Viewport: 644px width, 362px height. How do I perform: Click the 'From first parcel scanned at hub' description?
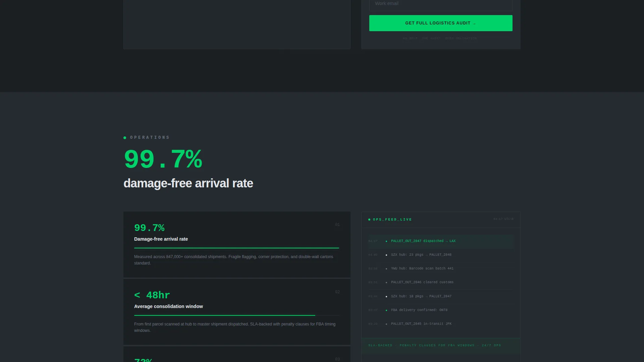pyautogui.click(x=235, y=327)
